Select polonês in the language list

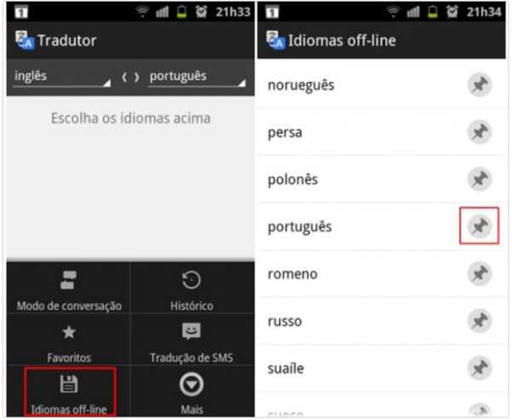pos(381,179)
